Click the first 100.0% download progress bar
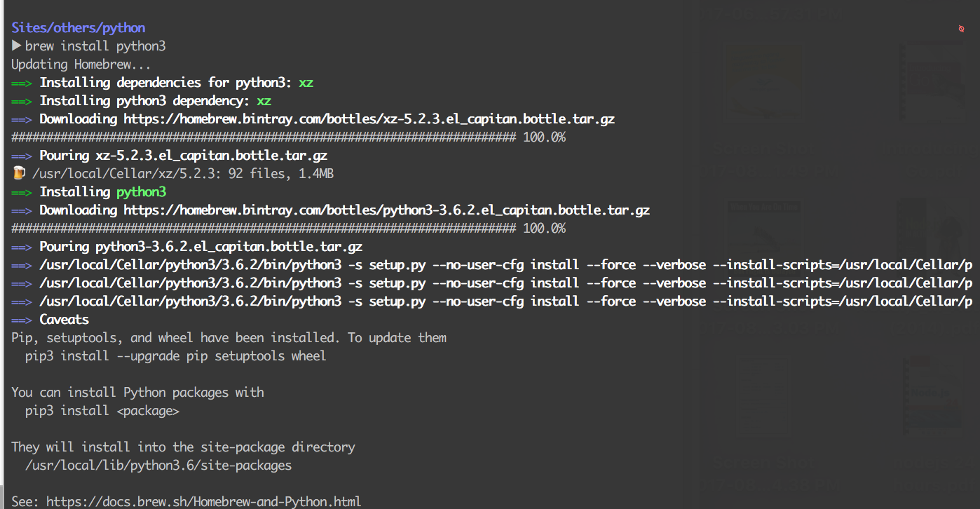The width and height of the screenshot is (980, 509). pyautogui.click(x=264, y=137)
